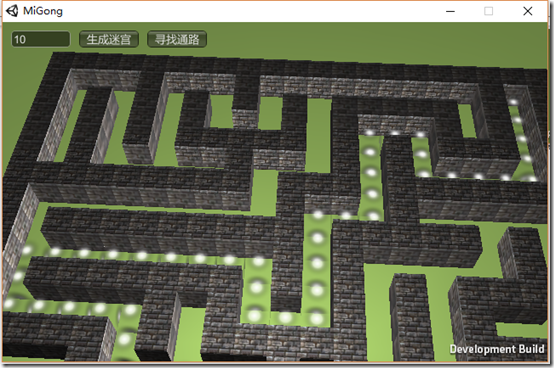
Task: Click the 生成迷宫 generate maze button
Action: click(109, 39)
